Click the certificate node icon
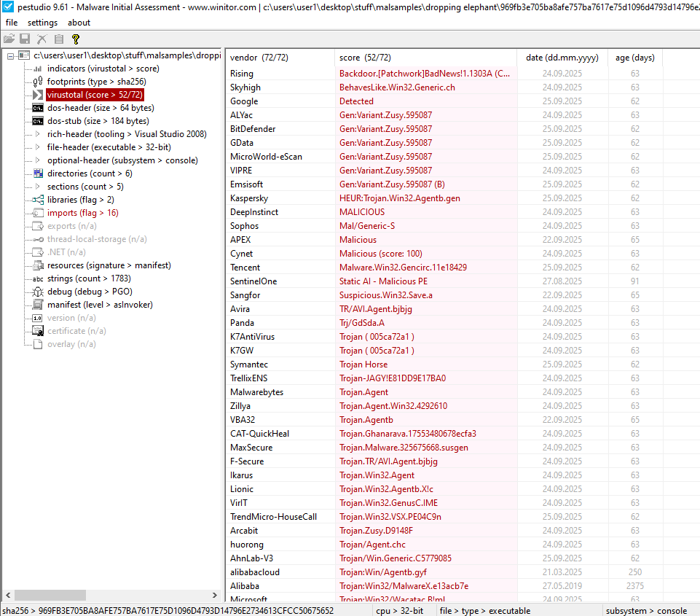700x616 pixels. point(38,331)
